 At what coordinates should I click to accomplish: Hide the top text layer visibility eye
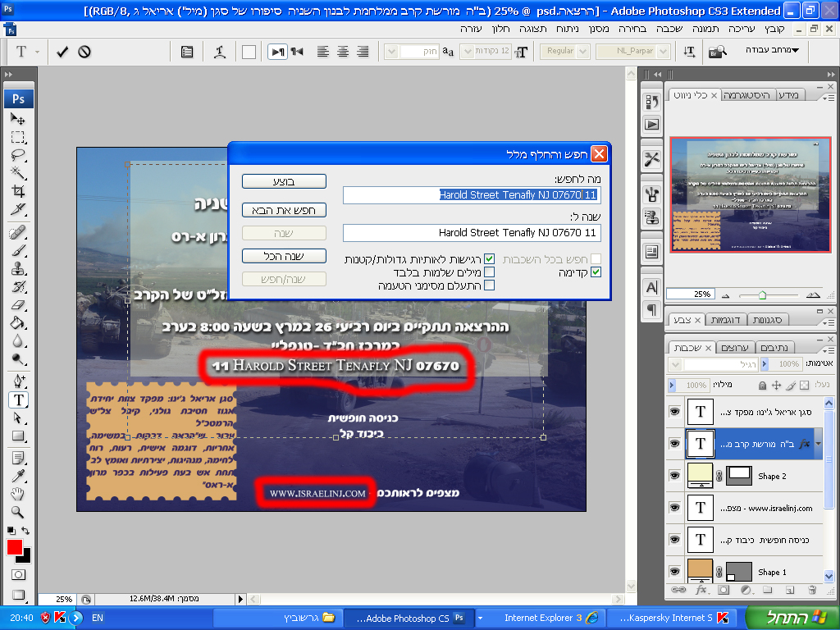pyautogui.click(x=674, y=412)
